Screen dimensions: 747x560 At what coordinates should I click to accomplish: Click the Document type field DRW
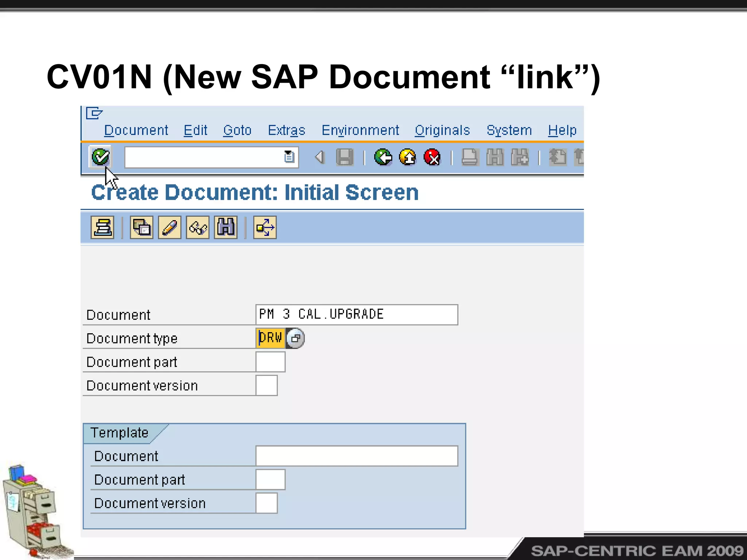coord(270,338)
